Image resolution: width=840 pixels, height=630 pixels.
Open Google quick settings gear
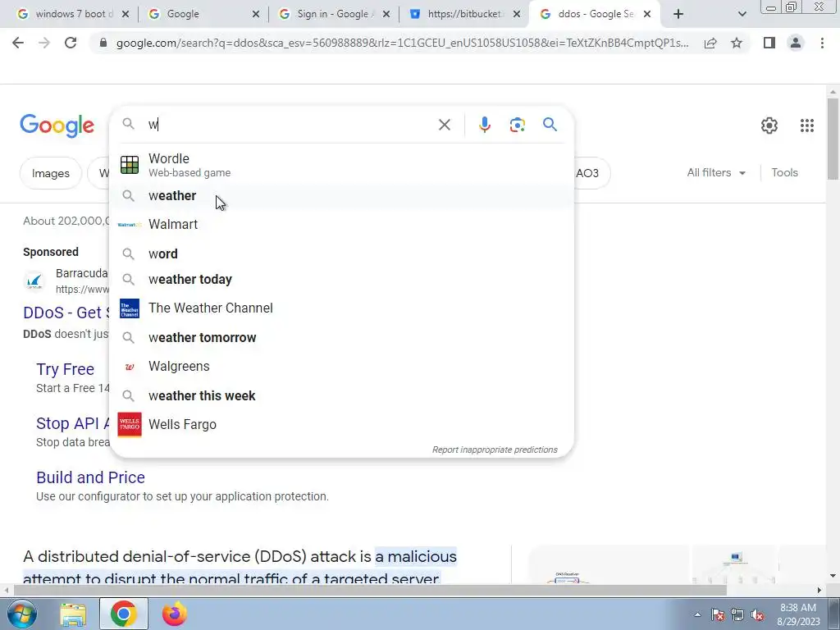click(x=769, y=126)
